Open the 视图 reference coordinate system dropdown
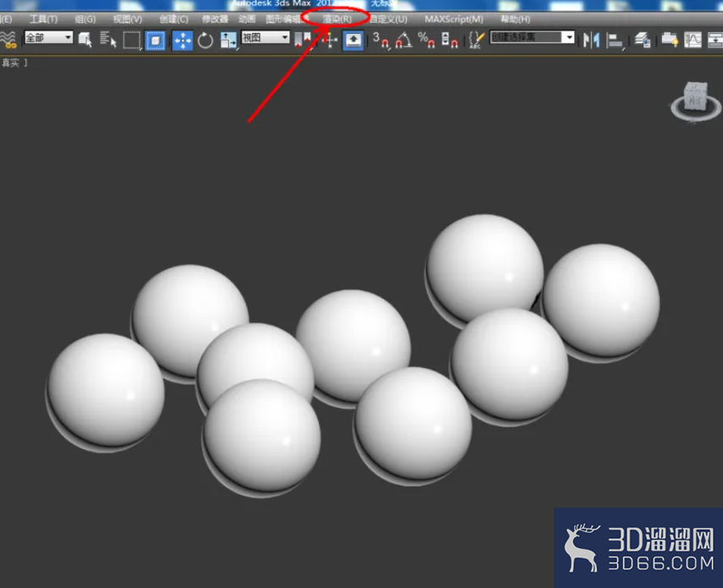 [x=266, y=37]
